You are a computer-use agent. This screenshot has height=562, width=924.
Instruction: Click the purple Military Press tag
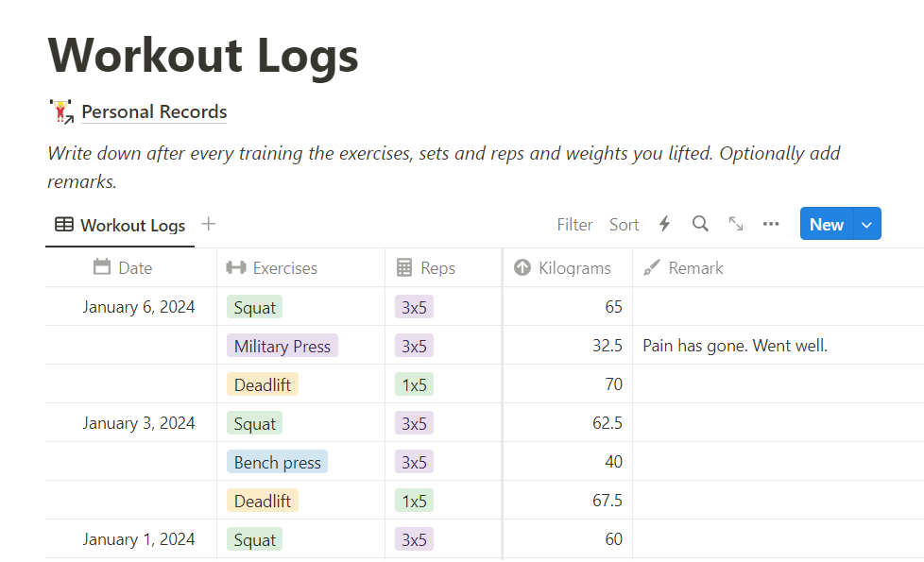(x=282, y=346)
